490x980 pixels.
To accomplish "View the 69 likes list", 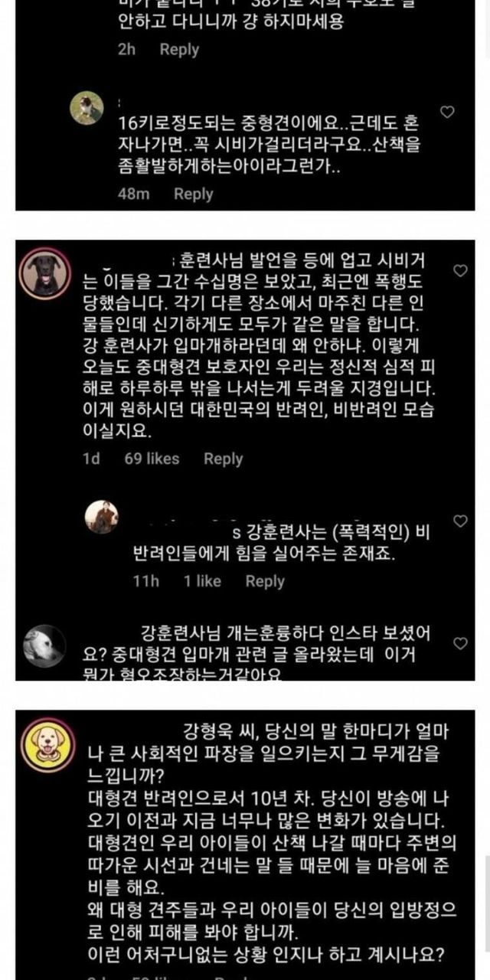I will pos(152,459).
